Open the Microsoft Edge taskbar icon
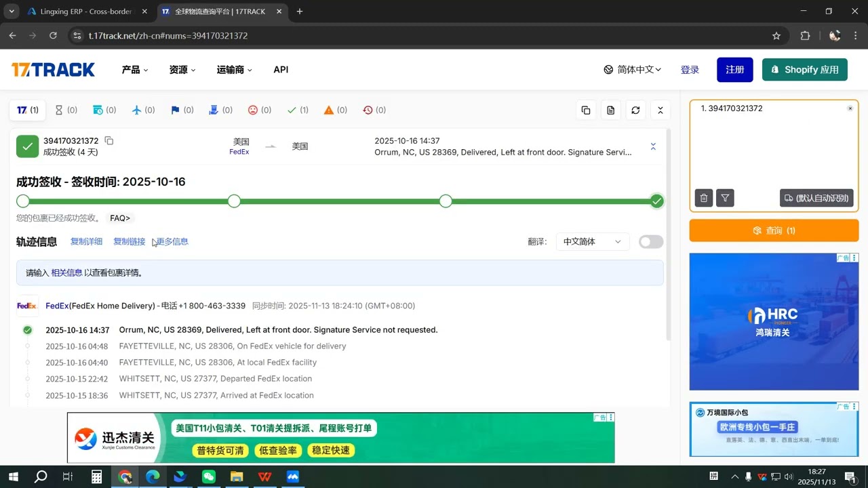 (x=153, y=476)
